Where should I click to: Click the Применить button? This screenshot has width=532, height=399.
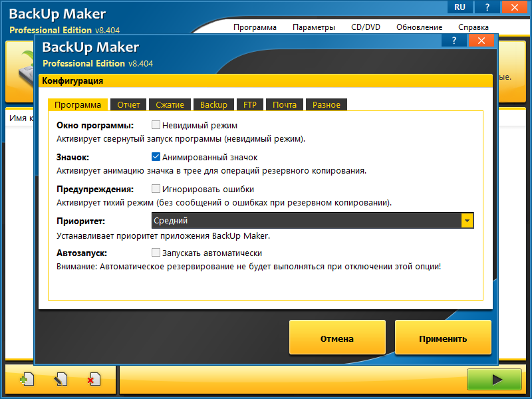[x=443, y=338]
